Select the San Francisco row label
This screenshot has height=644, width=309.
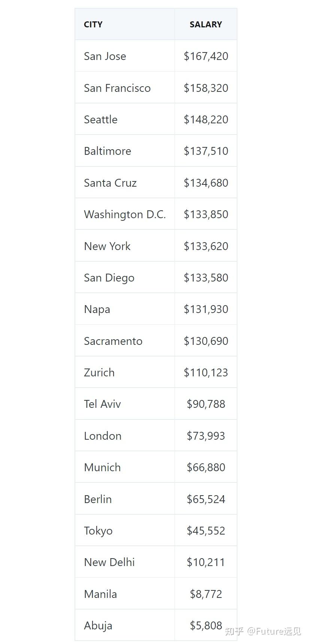click(x=117, y=88)
